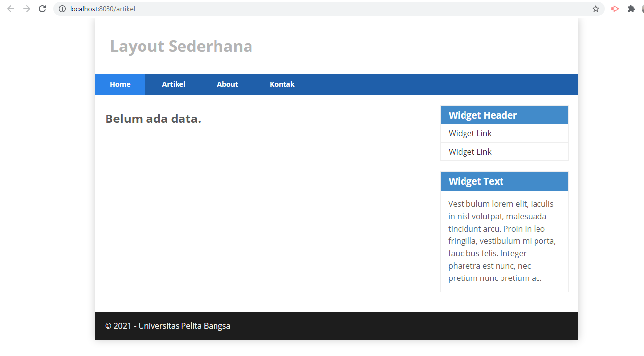Screen dimensions: 644x356
Task: Go back using the browser back arrow
Action: click(11, 8)
